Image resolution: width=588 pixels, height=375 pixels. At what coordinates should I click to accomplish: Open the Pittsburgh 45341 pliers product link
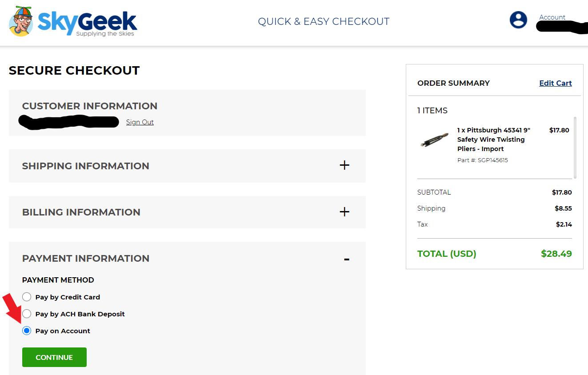coord(494,139)
